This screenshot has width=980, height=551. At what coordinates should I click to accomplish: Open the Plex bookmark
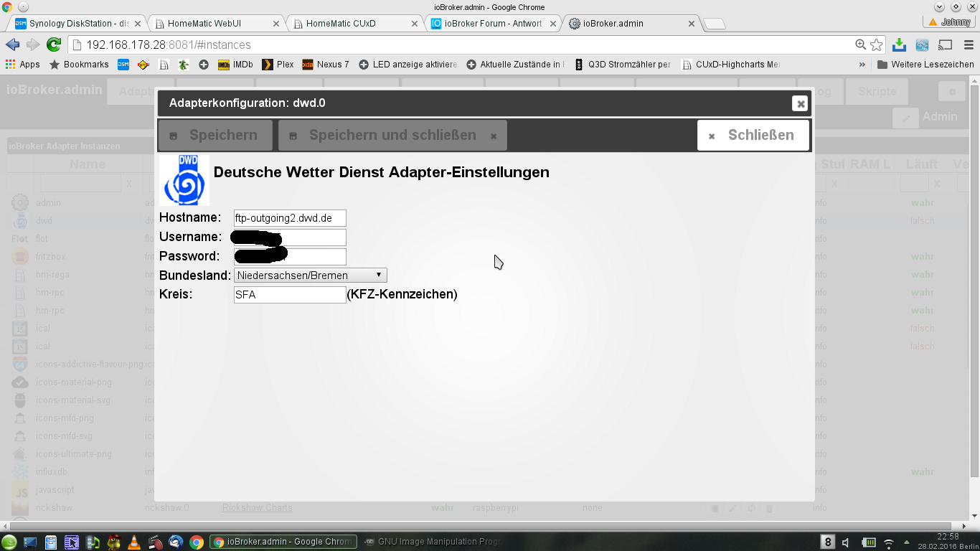(278, 65)
